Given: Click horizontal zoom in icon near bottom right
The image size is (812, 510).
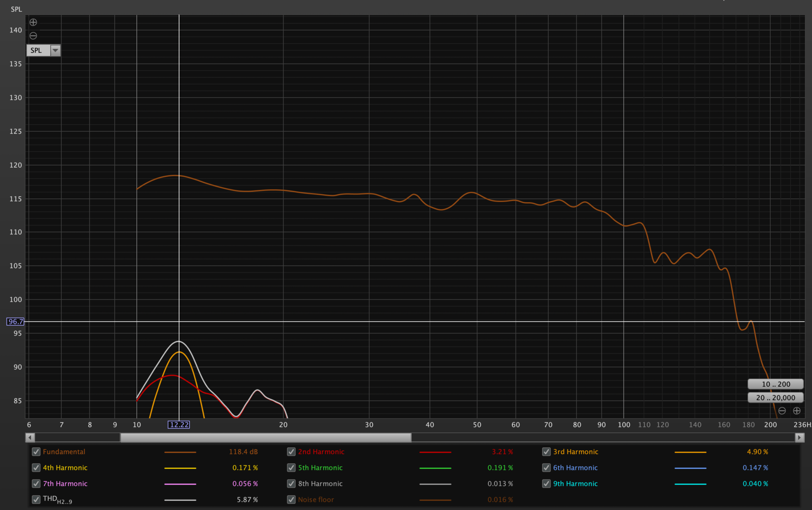Looking at the screenshot, I should tap(796, 411).
